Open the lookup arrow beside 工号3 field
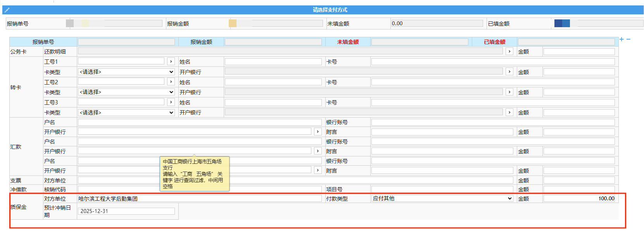 171,102
